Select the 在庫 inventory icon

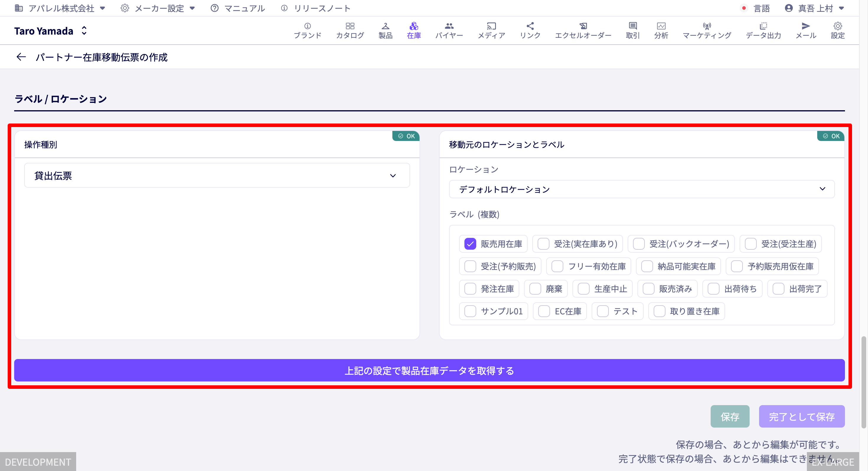click(x=413, y=30)
